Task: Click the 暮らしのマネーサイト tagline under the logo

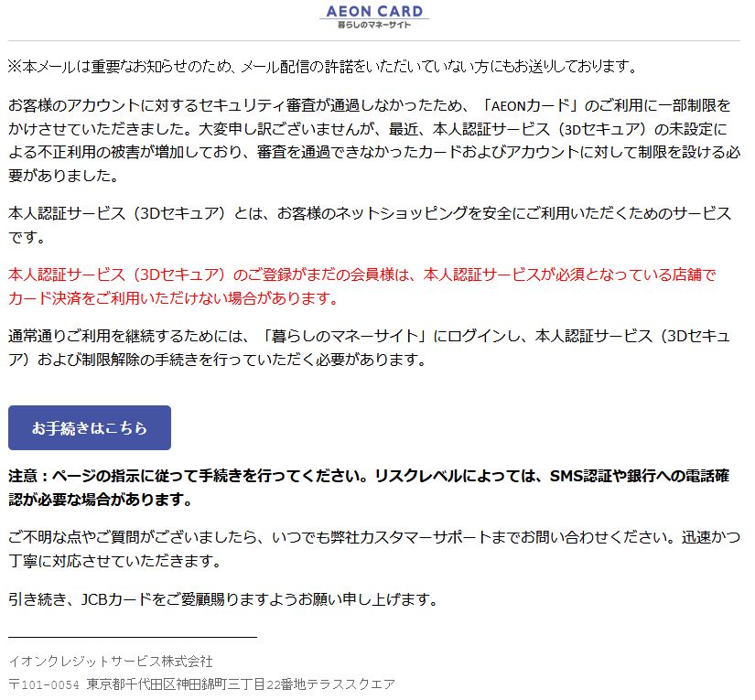Action: [x=374, y=25]
